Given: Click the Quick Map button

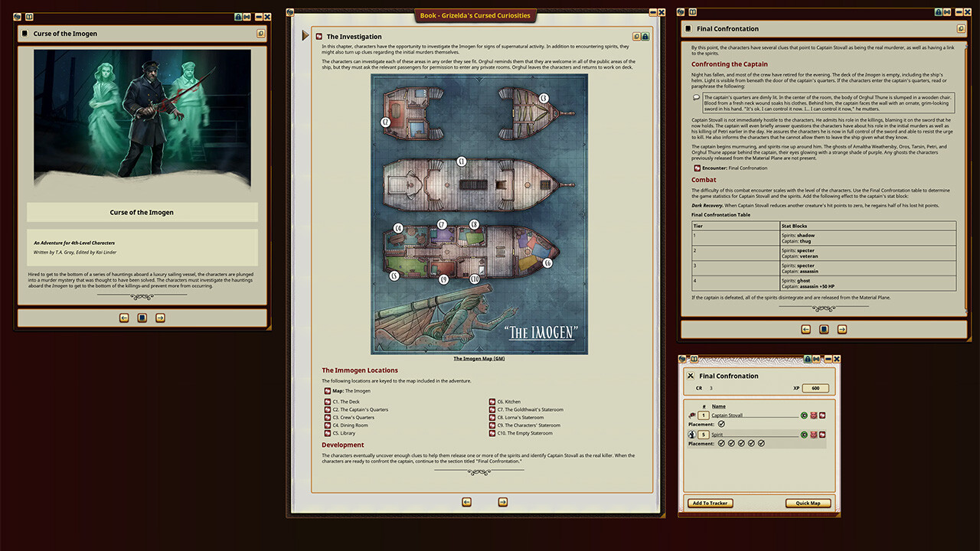Looking at the screenshot, I should [808, 503].
